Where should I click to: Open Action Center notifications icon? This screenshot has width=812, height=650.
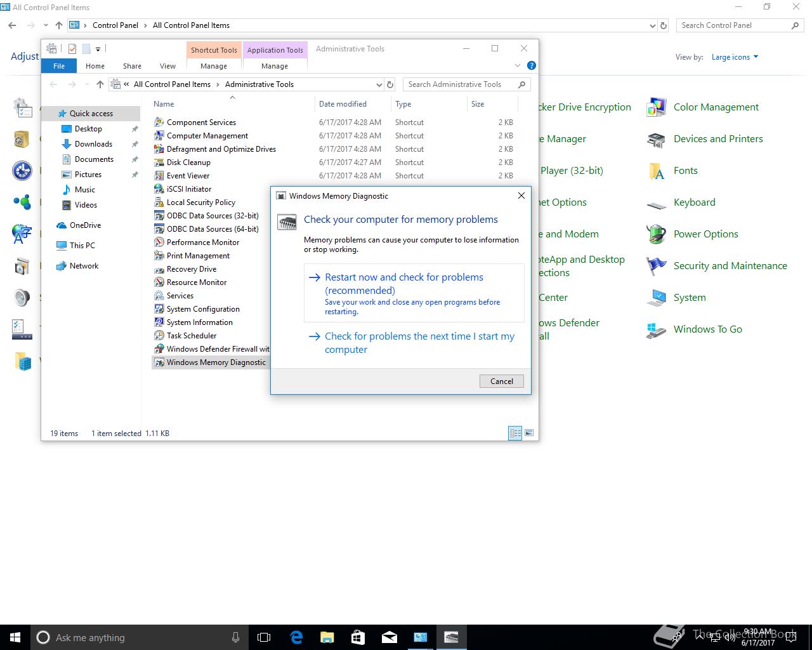pyautogui.click(x=792, y=637)
